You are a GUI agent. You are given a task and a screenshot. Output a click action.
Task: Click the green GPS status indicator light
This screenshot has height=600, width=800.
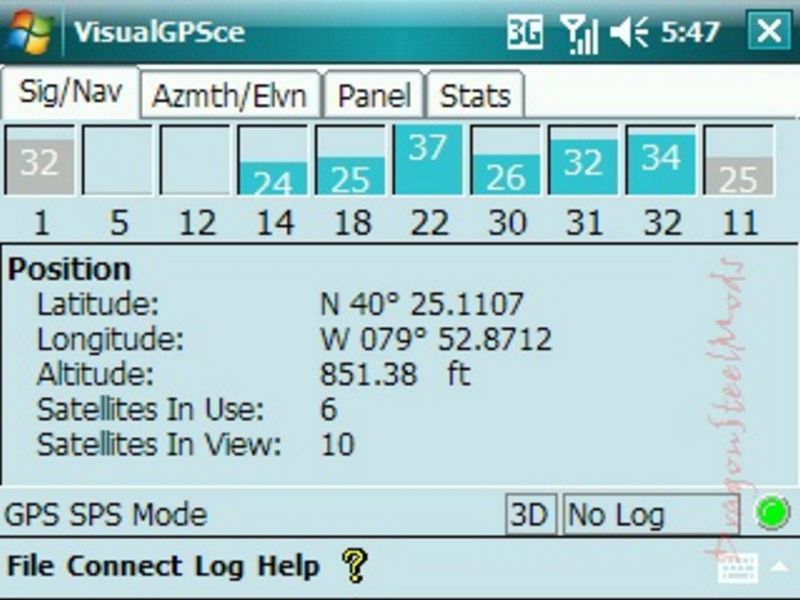[772, 513]
